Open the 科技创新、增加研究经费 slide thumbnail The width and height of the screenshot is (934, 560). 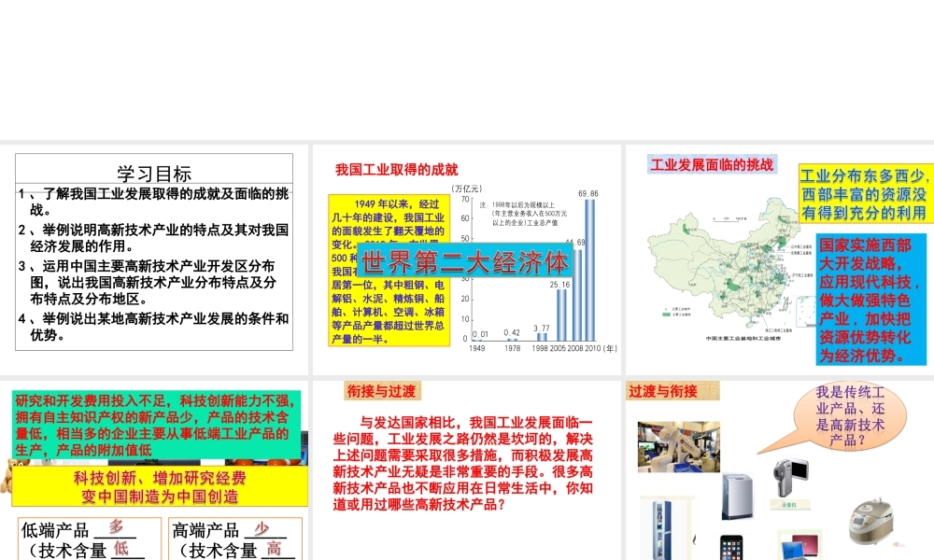(154, 470)
